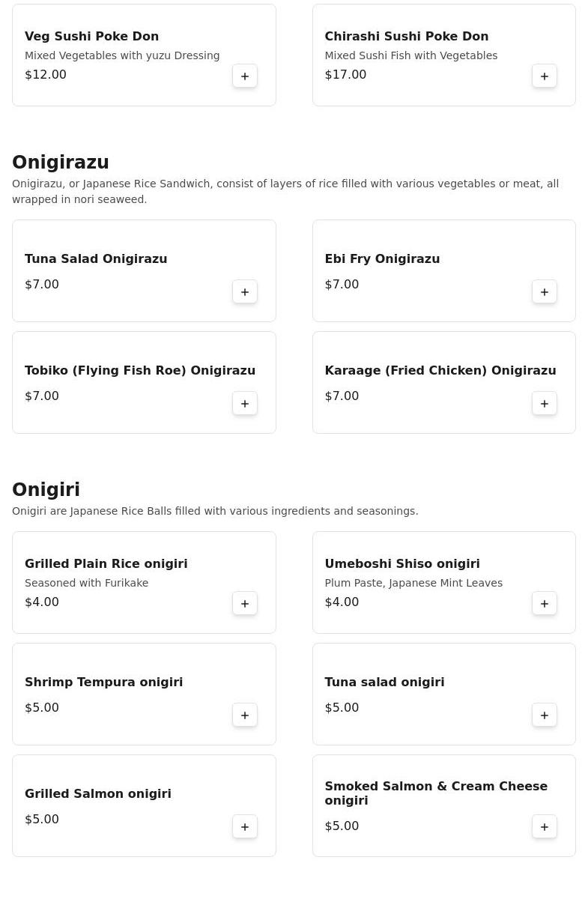Add Grilled Plain Rice onigiri
The height and width of the screenshot is (902, 588).
(x=245, y=603)
